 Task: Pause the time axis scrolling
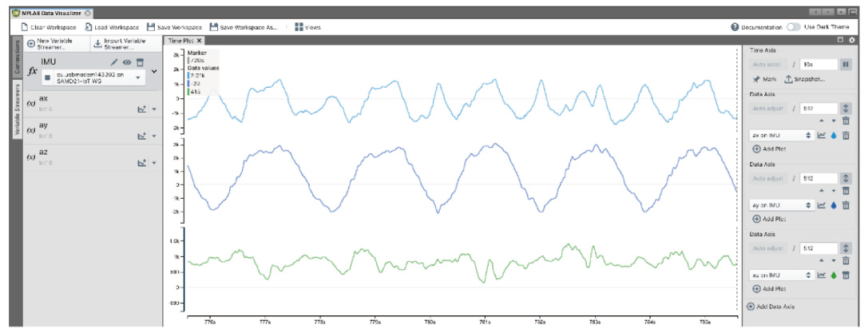click(846, 64)
